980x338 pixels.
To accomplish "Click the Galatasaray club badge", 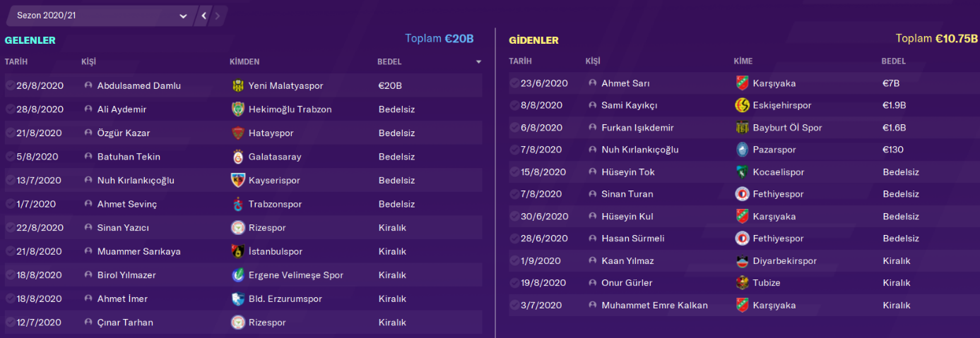I will (237, 157).
